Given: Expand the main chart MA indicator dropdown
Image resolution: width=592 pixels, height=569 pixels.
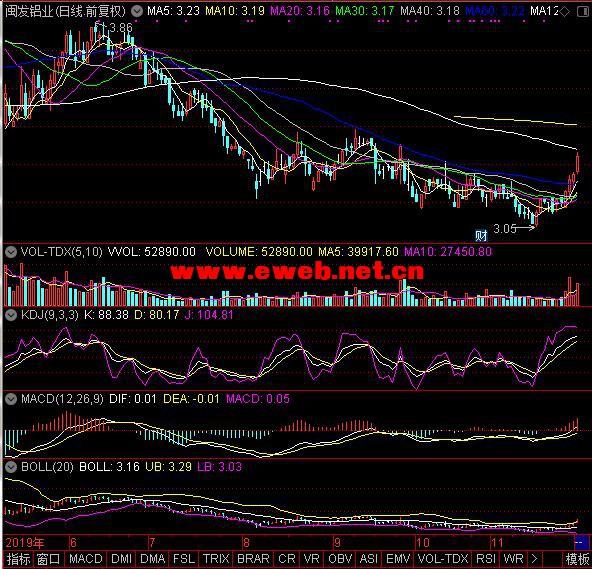Looking at the screenshot, I should tap(137, 11).
